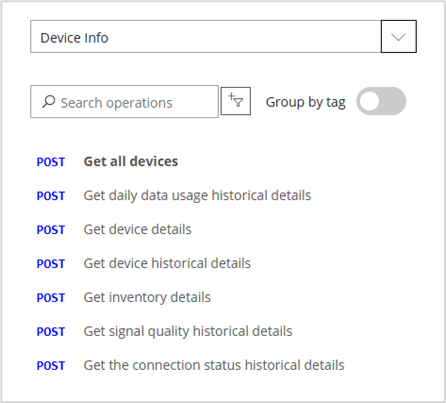The image size is (446, 403).
Task: Select the Get all devices operation
Action: [131, 161]
